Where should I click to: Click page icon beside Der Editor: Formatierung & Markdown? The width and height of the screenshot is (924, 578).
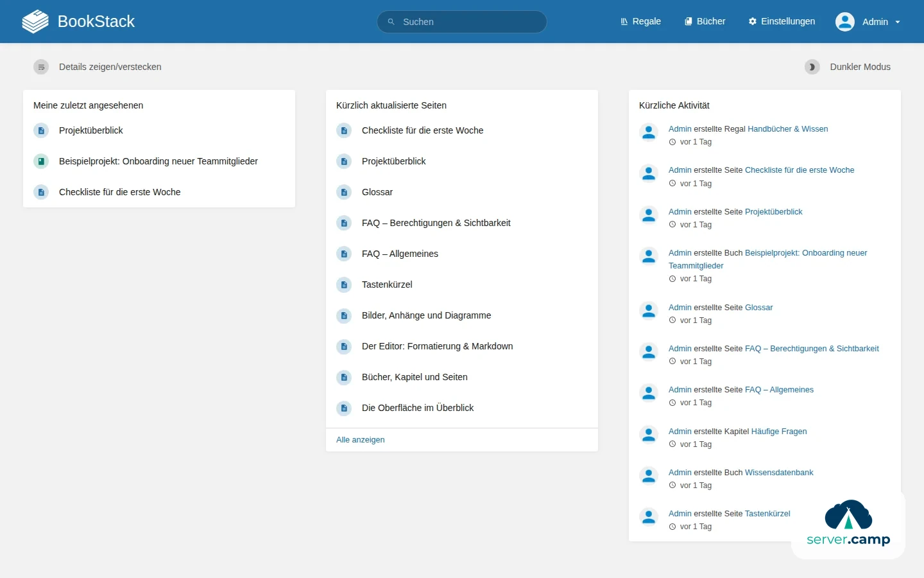(x=344, y=346)
